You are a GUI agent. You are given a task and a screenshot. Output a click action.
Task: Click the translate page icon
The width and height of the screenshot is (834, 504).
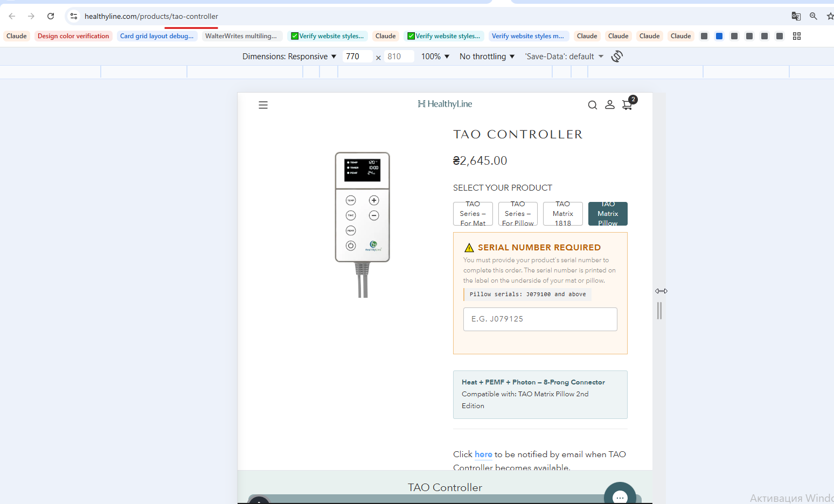click(x=796, y=16)
